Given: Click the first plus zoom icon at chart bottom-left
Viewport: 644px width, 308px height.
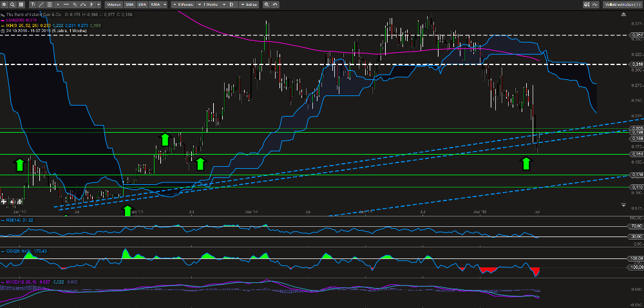Looking at the screenshot, I should click(x=4, y=202).
